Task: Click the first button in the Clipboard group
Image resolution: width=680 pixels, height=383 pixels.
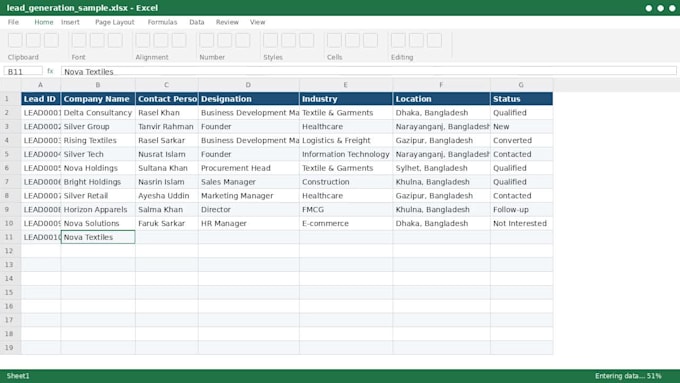Action: (x=15, y=40)
